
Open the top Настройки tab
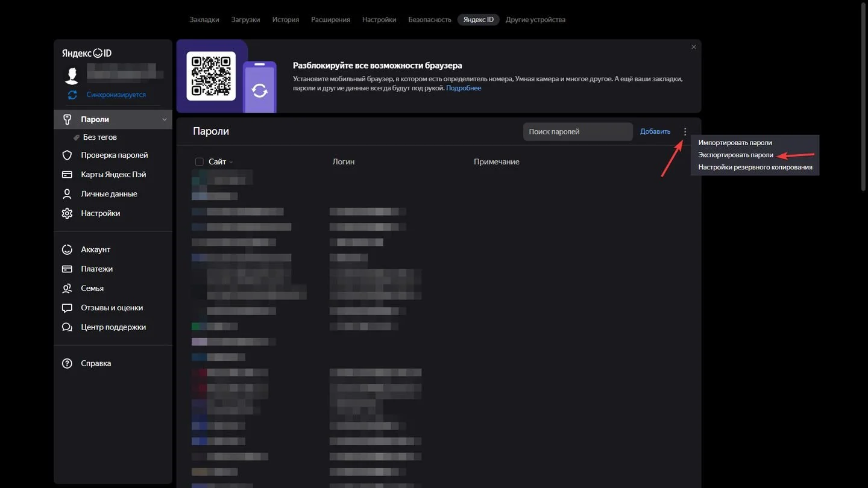pyautogui.click(x=379, y=19)
